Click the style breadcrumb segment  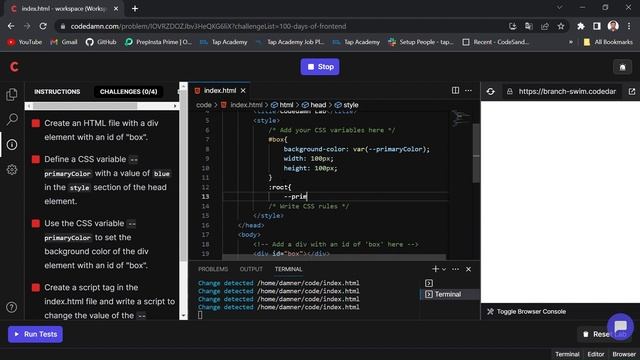coord(351,105)
